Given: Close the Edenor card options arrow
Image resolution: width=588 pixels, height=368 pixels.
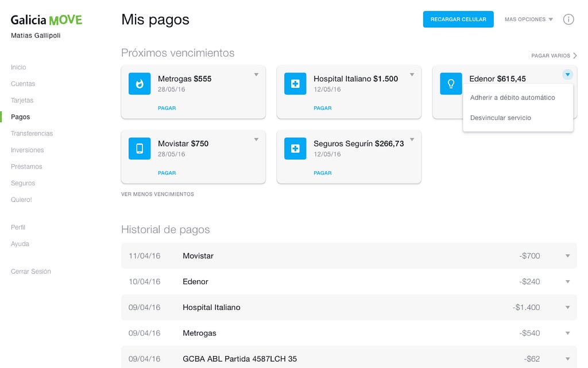Looking at the screenshot, I should [568, 75].
